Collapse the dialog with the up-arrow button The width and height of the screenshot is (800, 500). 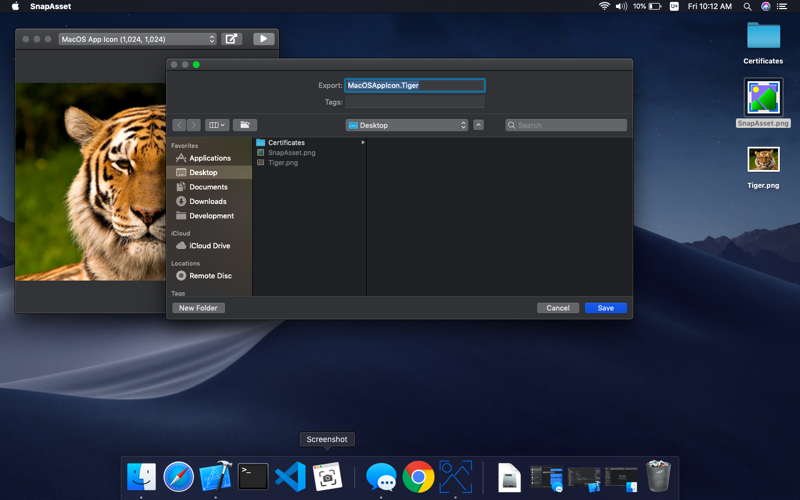(479, 125)
